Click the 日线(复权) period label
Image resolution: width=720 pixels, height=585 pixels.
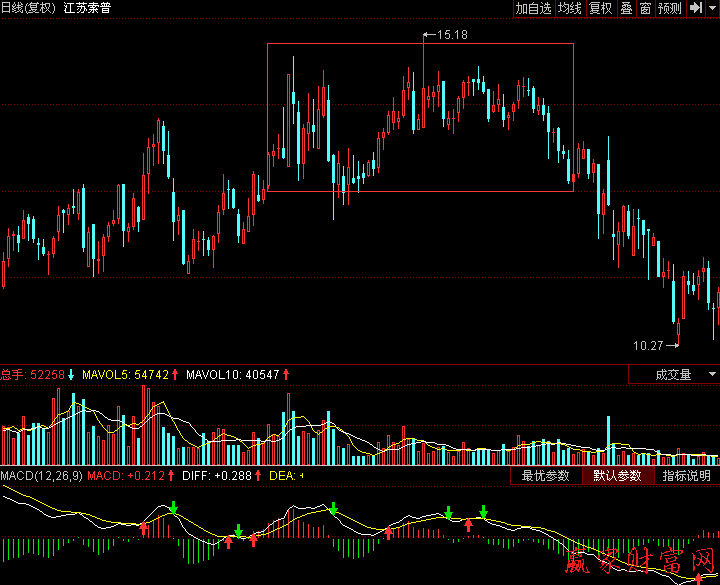pos(29,8)
